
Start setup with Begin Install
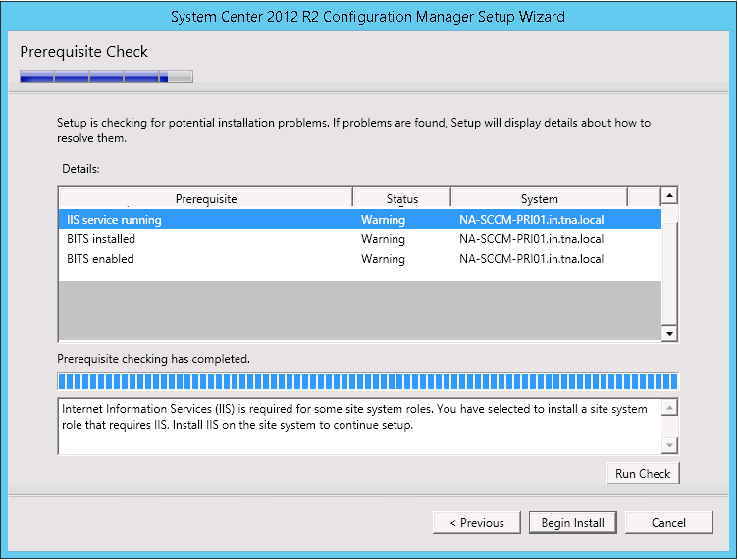572,523
